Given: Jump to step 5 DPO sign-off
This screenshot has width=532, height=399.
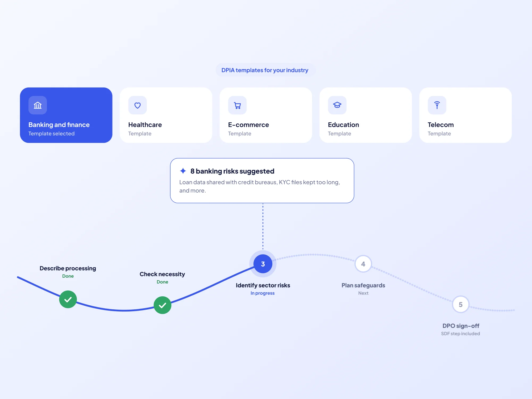Looking at the screenshot, I should pyautogui.click(x=460, y=305).
